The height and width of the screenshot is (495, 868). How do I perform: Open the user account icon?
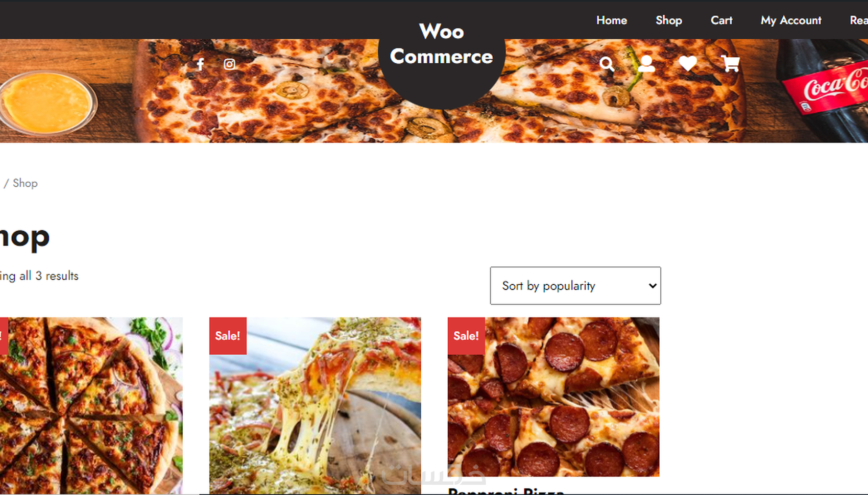click(x=646, y=63)
